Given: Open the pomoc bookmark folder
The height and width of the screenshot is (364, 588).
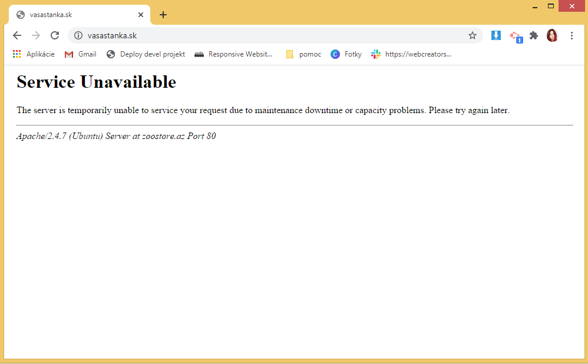Looking at the screenshot, I should pyautogui.click(x=303, y=54).
